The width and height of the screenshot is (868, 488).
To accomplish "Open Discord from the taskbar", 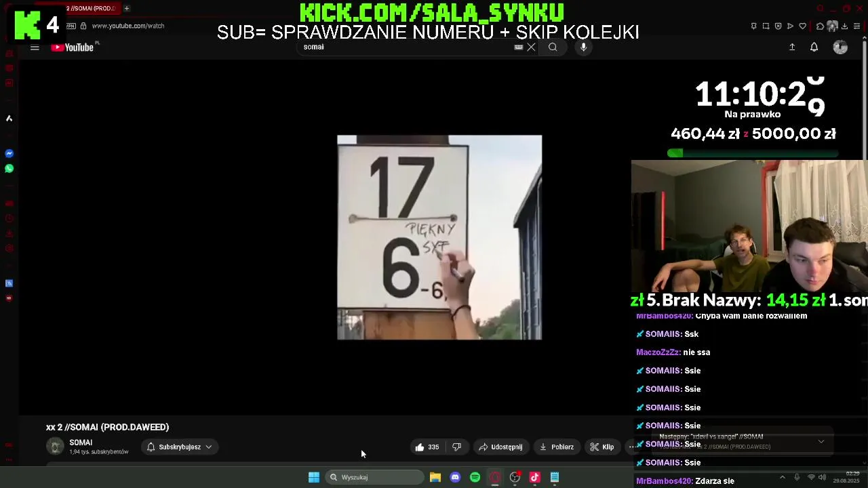I will (455, 477).
